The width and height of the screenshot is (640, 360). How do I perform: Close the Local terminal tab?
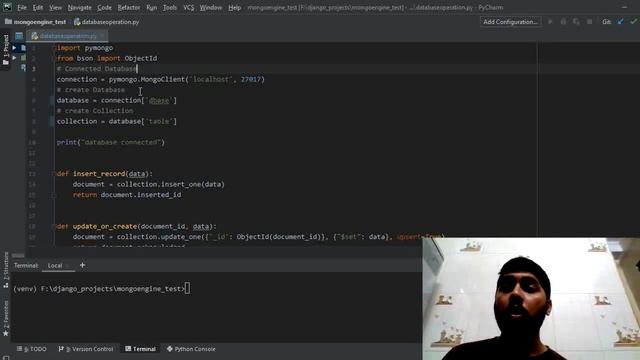pos(69,266)
